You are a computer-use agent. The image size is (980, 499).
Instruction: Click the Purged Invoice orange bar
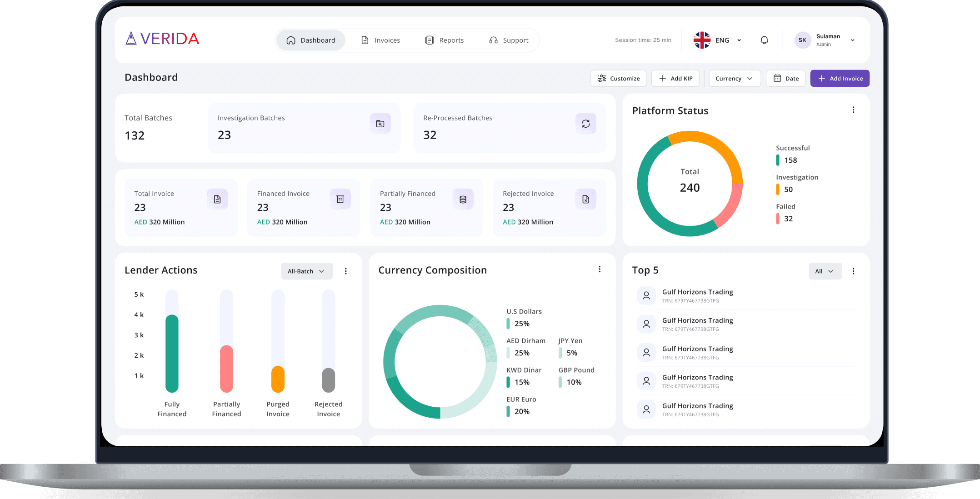[x=278, y=379]
